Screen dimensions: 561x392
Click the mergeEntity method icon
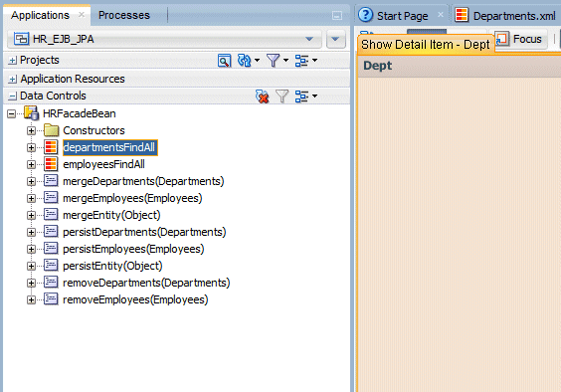(x=51, y=214)
